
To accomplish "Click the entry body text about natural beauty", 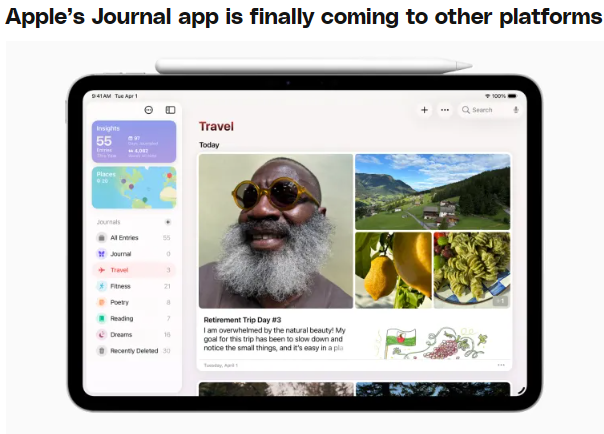I will tap(275, 339).
